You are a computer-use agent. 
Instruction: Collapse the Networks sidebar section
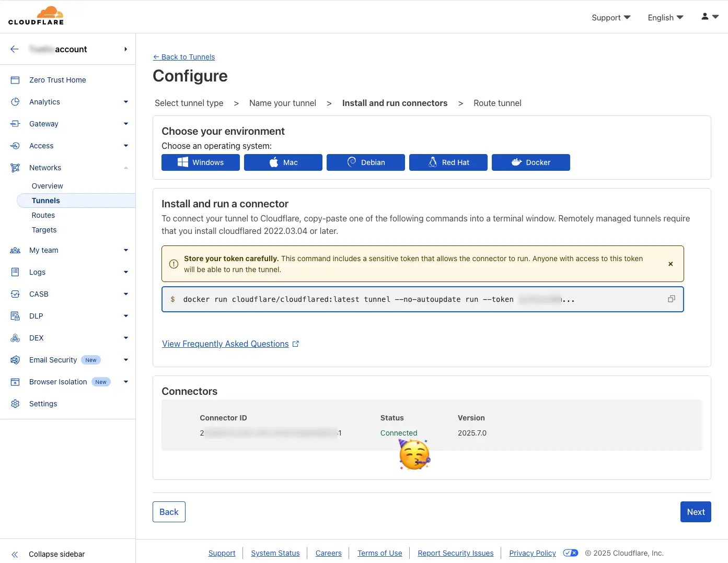click(x=125, y=168)
